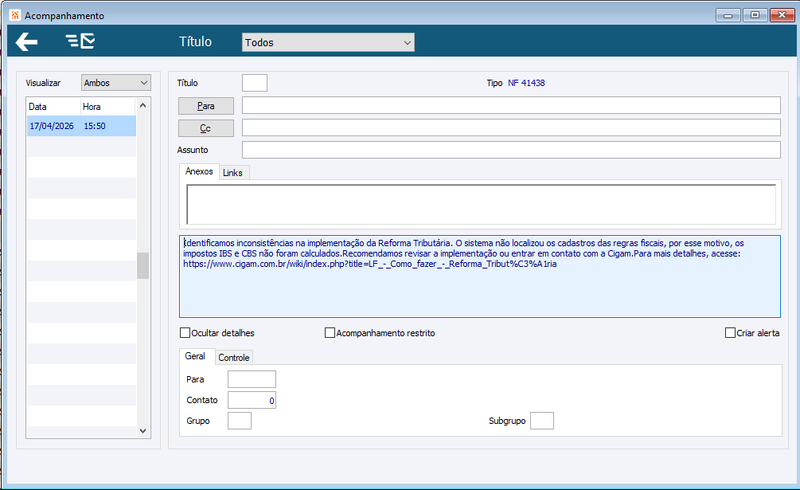Select the 15:50 time cell
800x490 pixels.
click(95, 126)
